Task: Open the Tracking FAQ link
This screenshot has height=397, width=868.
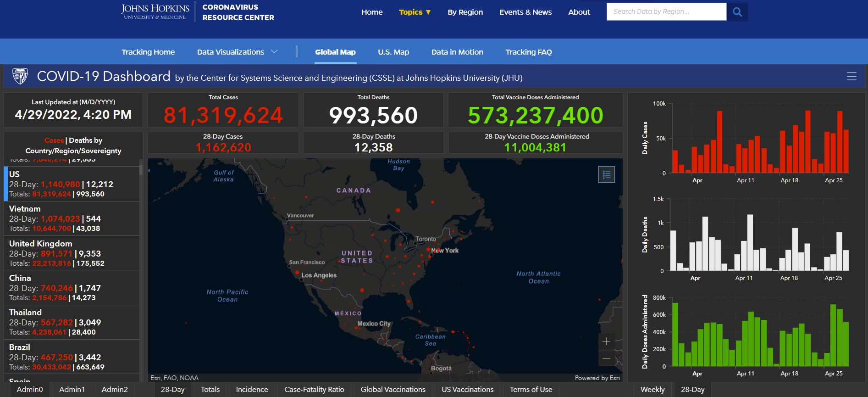Action: (529, 52)
